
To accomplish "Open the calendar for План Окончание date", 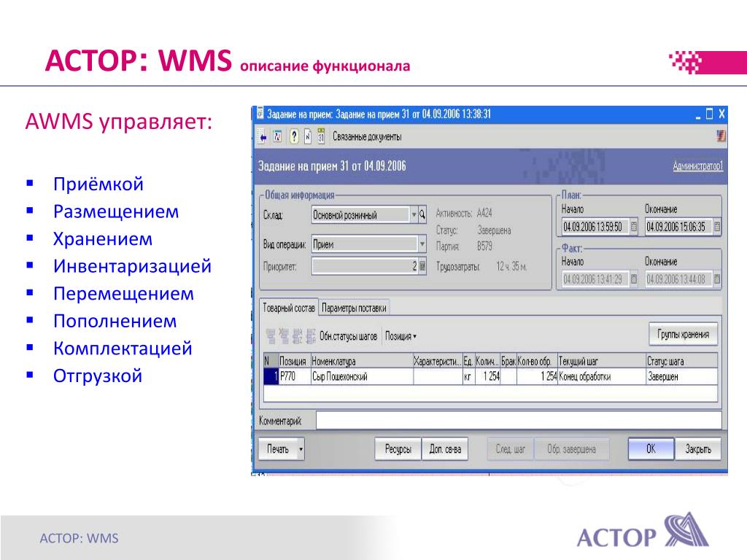I will pyautogui.click(x=717, y=227).
